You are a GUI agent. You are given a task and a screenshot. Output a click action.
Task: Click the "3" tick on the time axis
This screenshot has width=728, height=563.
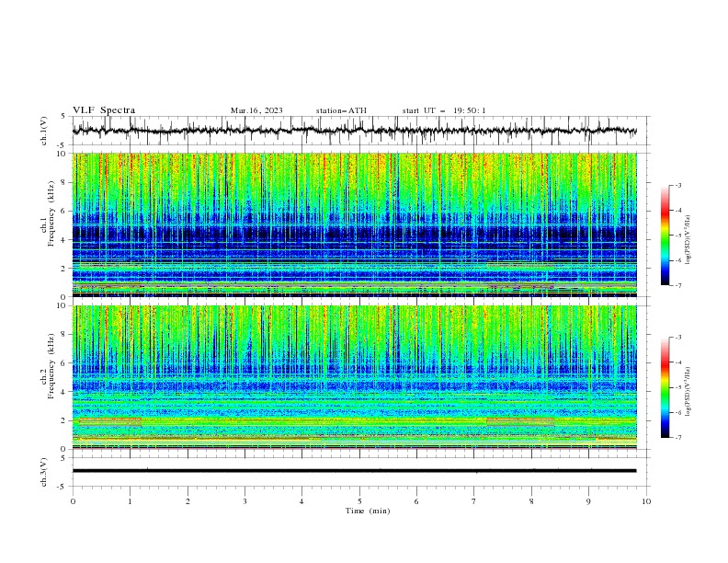point(245,501)
